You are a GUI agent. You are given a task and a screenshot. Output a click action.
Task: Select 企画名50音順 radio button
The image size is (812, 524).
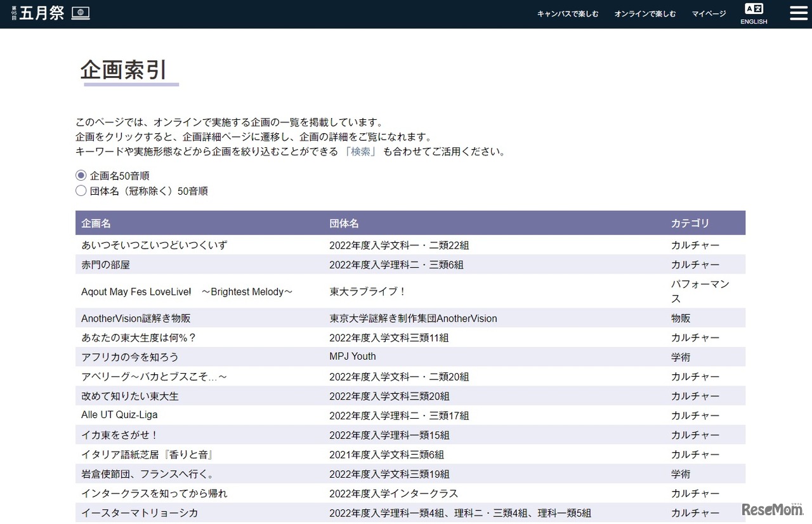tap(81, 176)
